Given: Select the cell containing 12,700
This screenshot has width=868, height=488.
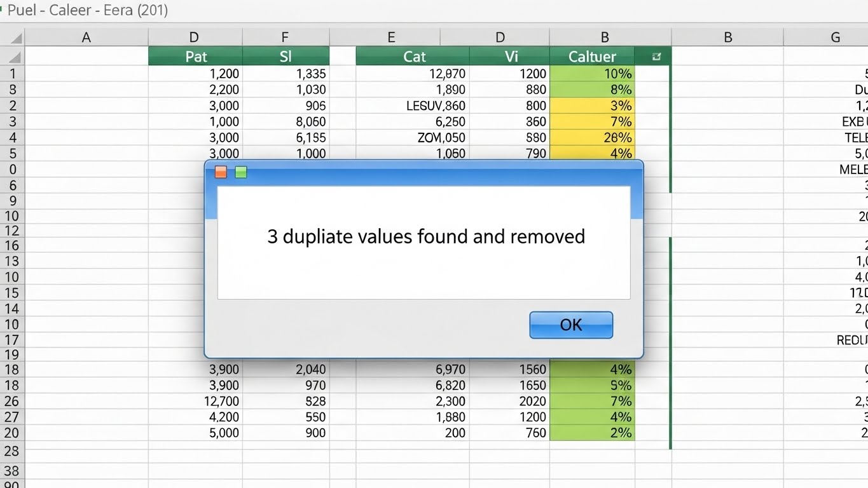Looking at the screenshot, I should click(x=196, y=401).
